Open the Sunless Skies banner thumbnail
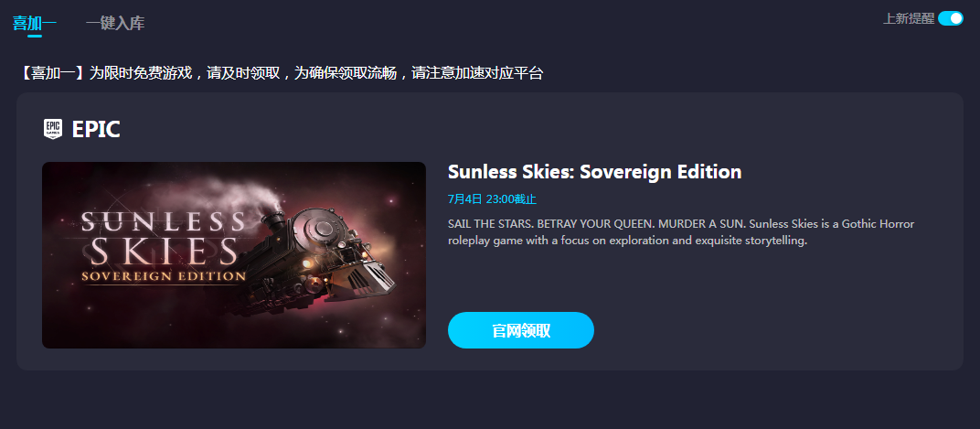 tap(234, 255)
